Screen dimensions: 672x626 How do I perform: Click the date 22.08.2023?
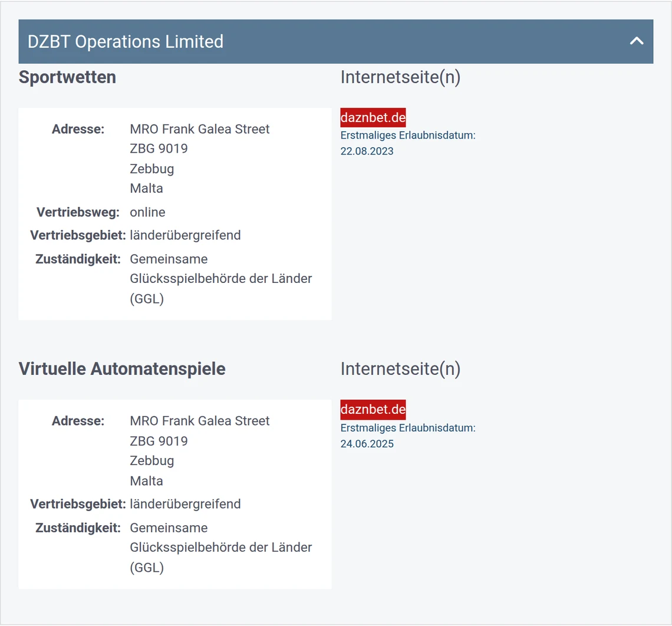(x=367, y=151)
